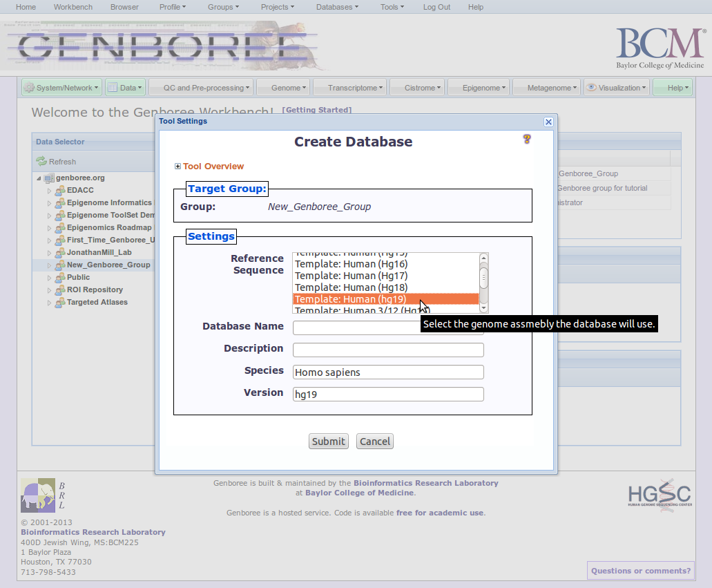The image size is (712, 588).
Task: Click the BRL elephant logo
Action: click(x=38, y=495)
